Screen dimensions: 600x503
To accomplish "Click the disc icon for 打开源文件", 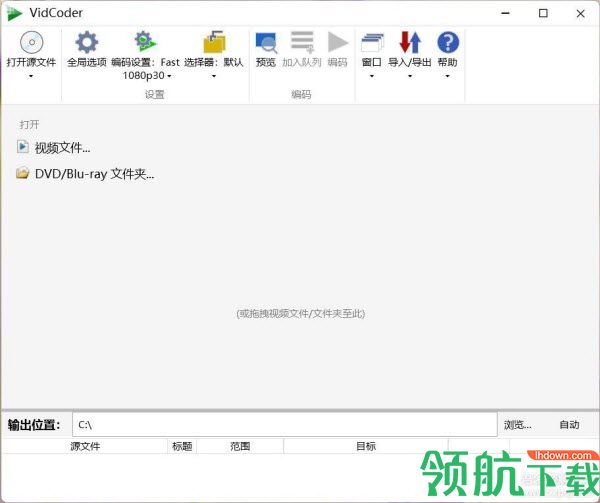I will point(31,42).
